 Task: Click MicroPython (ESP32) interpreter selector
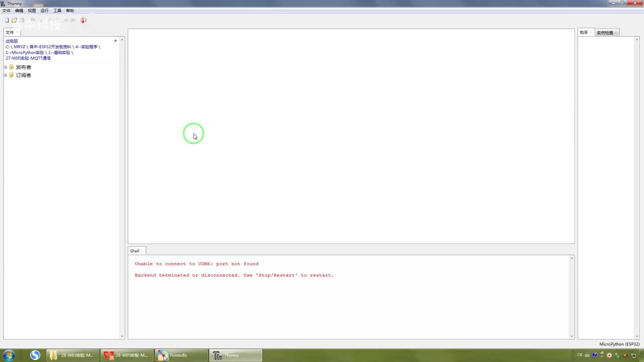(619, 344)
